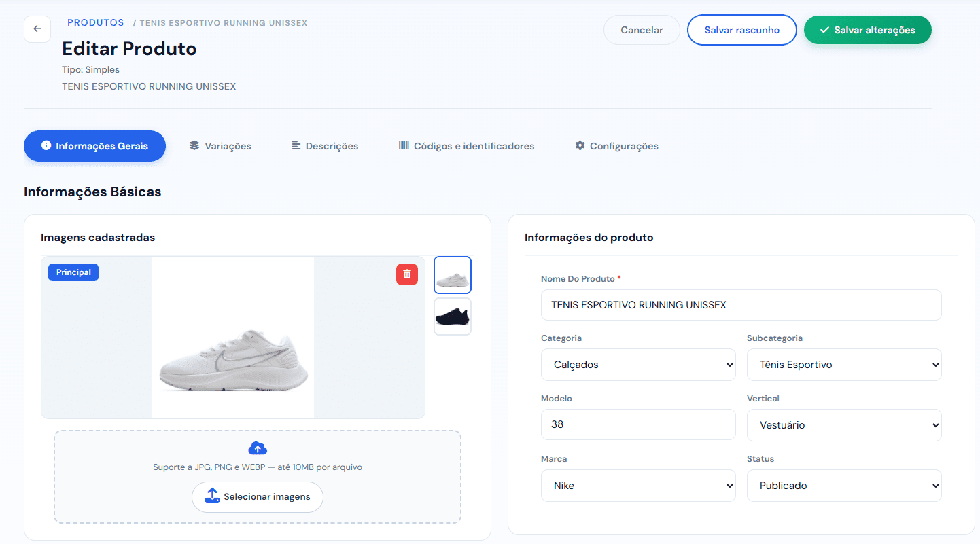This screenshot has height=544, width=980.
Task: Click the back arrow near Editar Produto
Action: point(37,29)
